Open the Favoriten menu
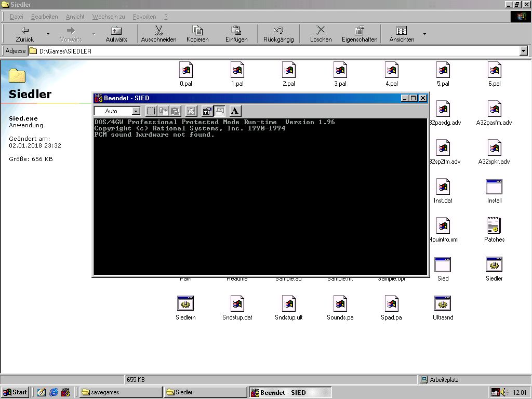 click(144, 17)
